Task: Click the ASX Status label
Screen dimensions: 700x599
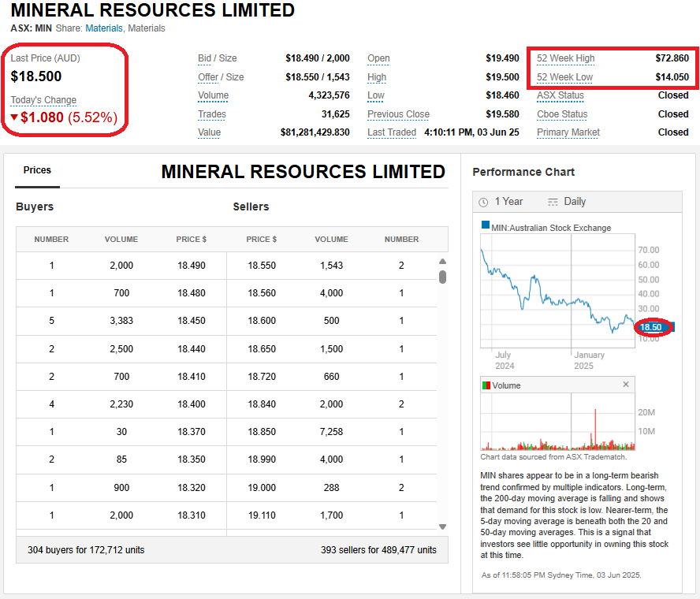Action: pyautogui.click(x=560, y=95)
